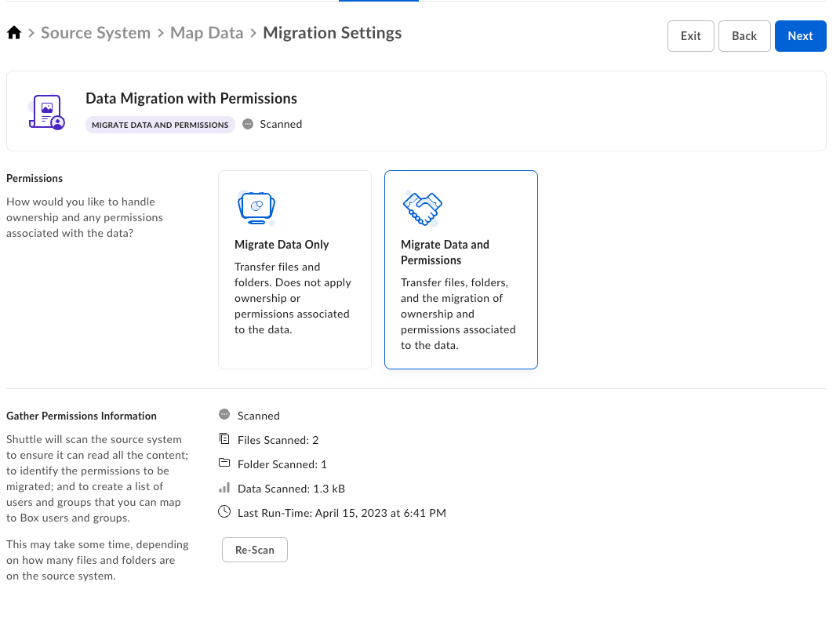Click the Scanned status icon under Gather Permissions
Screen dimensions: 840x618
tap(224, 415)
